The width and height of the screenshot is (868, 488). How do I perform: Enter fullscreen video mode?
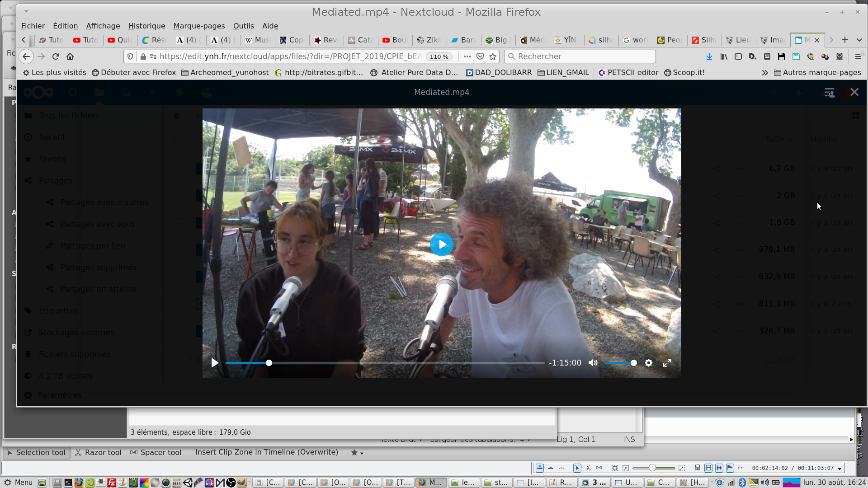pos(667,363)
